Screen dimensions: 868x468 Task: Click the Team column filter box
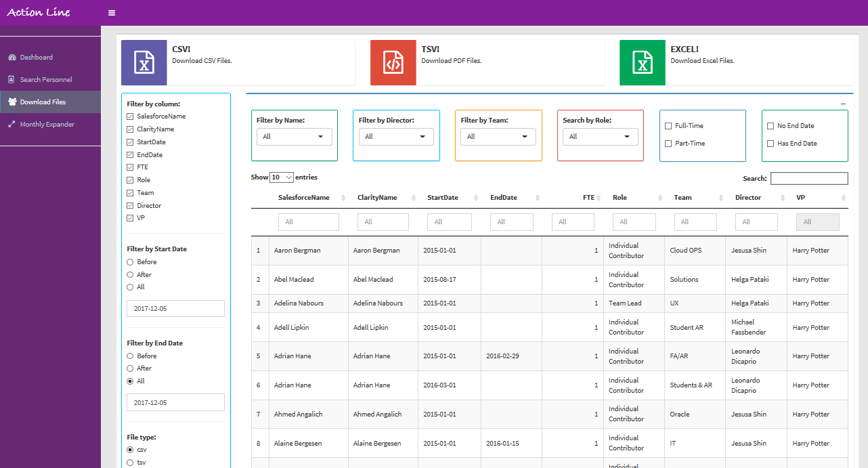695,222
